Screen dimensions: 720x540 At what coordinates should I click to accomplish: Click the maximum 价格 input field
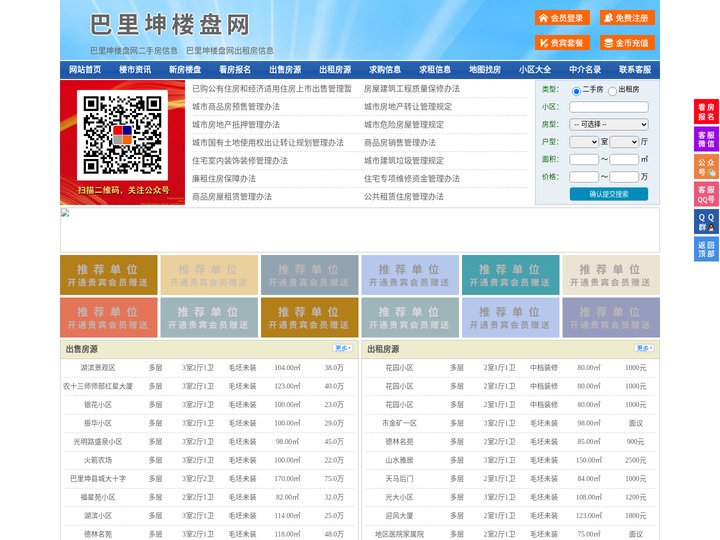coord(624,177)
